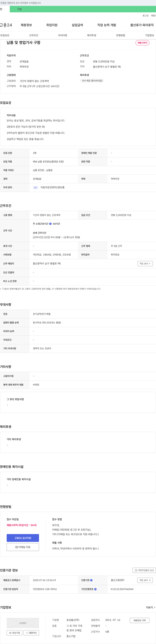
Task: Click the 로그인 link
Action: (x=145, y=15)
